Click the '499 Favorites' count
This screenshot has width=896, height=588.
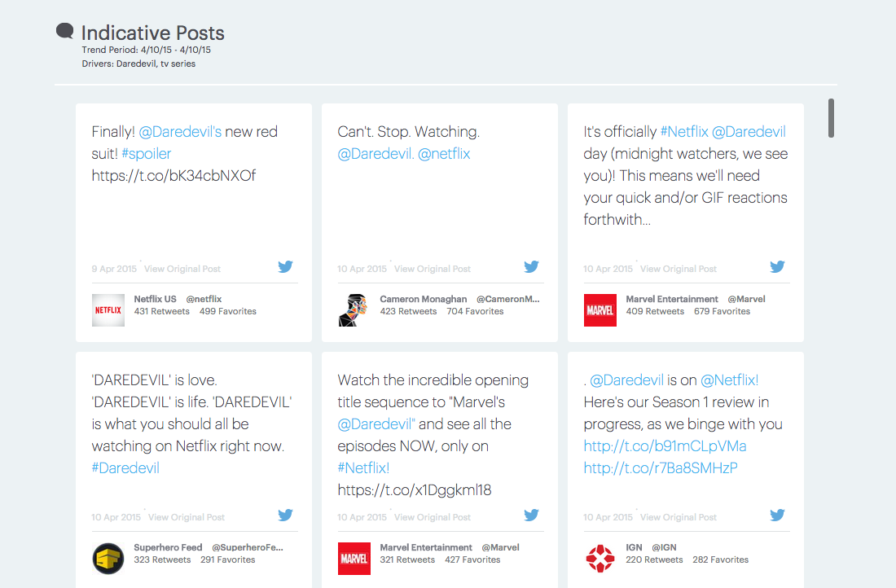click(228, 311)
